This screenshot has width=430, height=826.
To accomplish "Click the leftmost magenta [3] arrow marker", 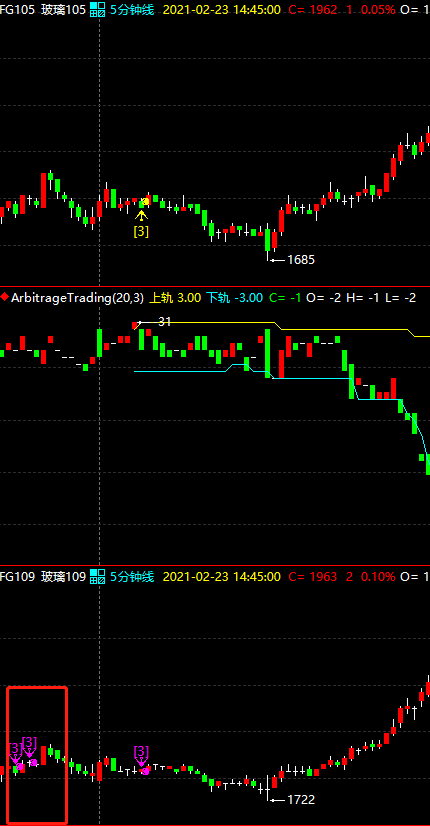I will 15,754.
